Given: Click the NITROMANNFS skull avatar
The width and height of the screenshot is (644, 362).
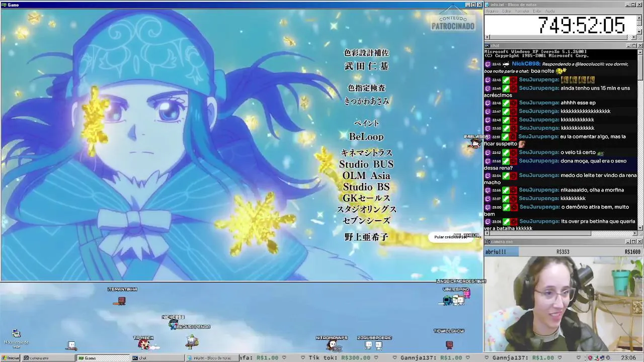Looking at the screenshot, I should tap(332, 345).
